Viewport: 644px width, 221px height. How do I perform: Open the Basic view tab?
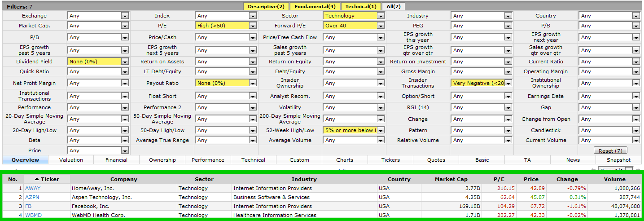(482, 160)
